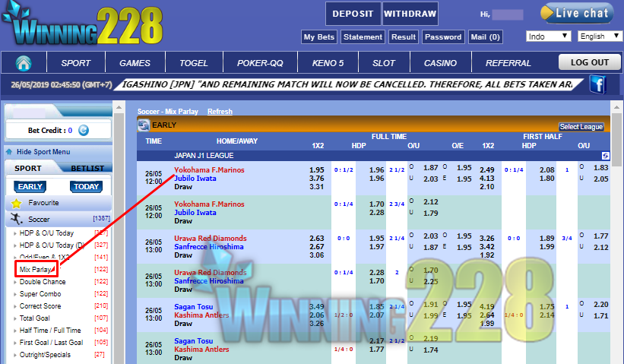
Task: Click the HDP & O/U Today (D) item
Action: tap(52, 245)
